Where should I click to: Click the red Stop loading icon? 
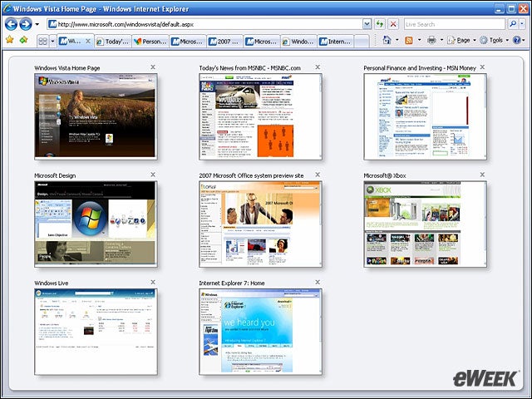[x=393, y=24]
